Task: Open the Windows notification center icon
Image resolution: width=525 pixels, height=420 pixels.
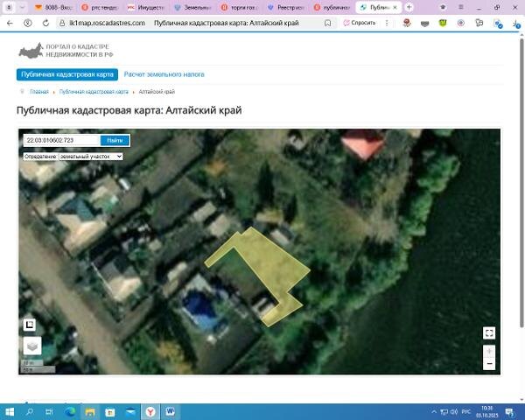Action: point(510,412)
